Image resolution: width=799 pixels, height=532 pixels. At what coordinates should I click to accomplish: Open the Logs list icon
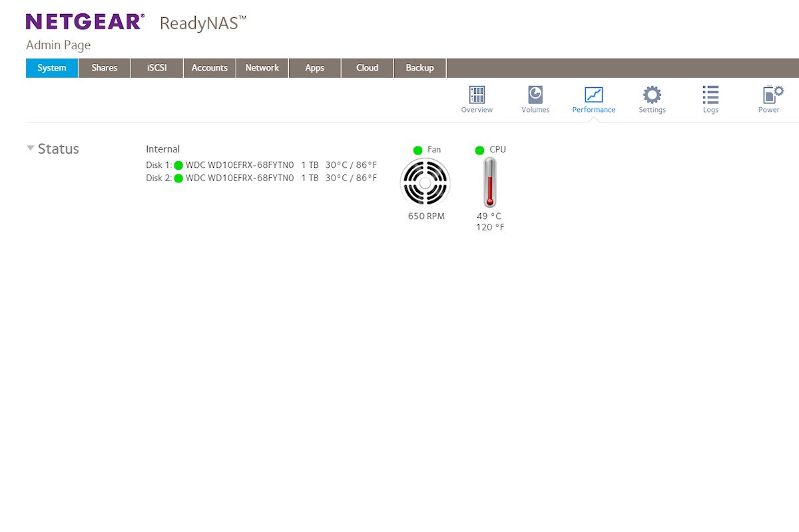[710, 95]
